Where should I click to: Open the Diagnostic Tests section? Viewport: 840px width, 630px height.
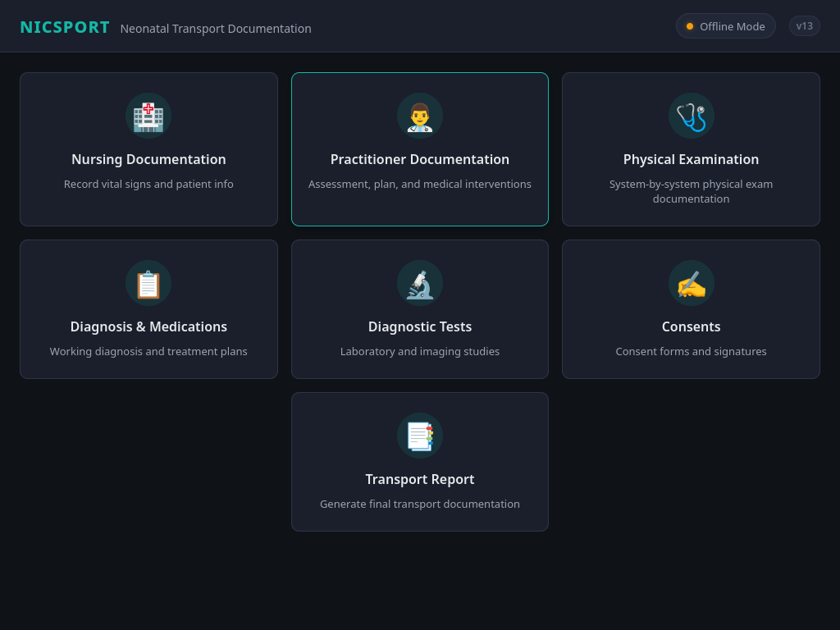pos(419,308)
